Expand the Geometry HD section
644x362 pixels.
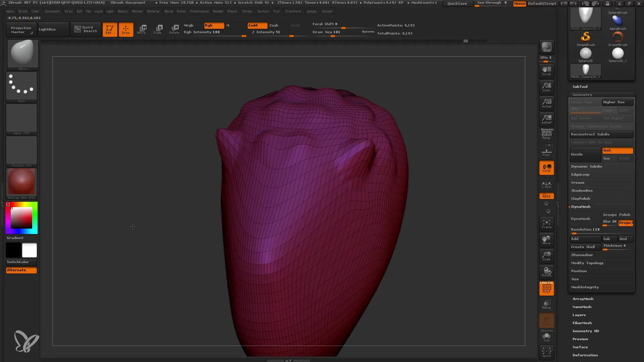click(x=586, y=330)
